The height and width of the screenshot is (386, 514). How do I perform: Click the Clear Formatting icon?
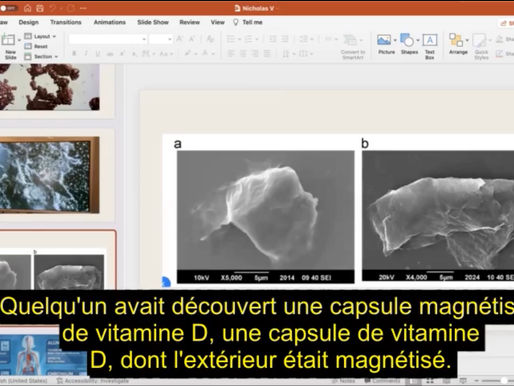tap(210, 39)
